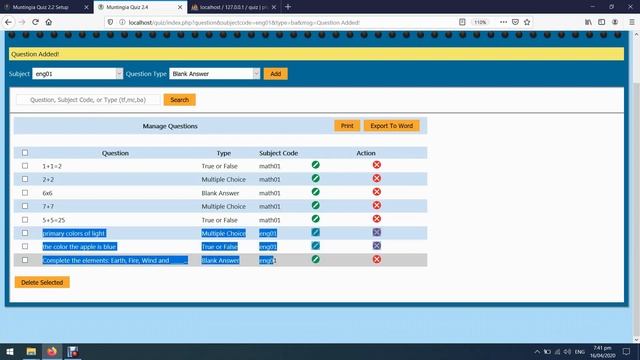Delete the 5+5=25 question
This screenshot has width=640, height=360.
(377, 219)
